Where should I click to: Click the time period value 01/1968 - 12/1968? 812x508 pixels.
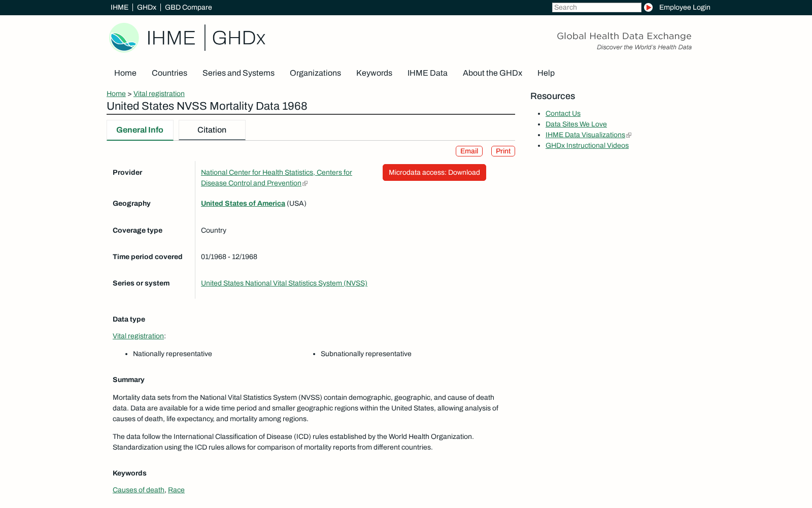pos(229,257)
